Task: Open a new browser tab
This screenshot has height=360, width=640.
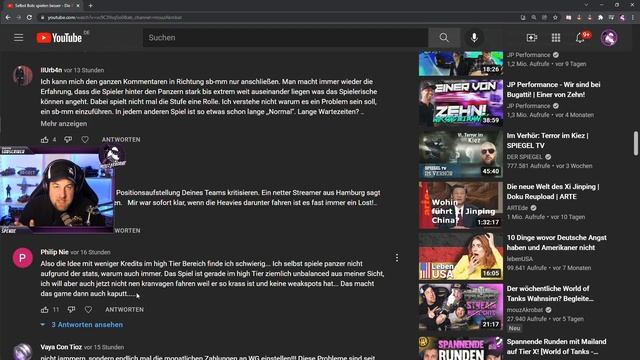Action: point(90,6)
